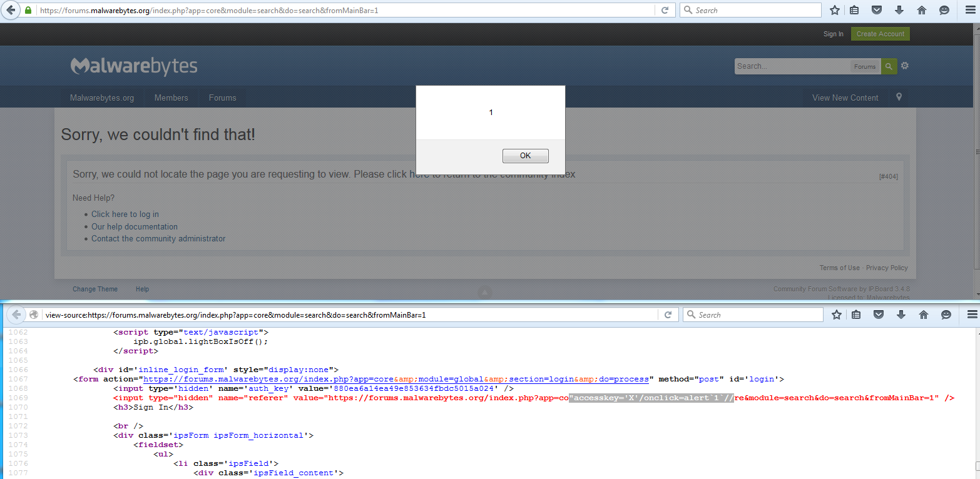Click '<h3>Sign In</h3>' source line
Screen dimensions: 980x479
pyautogui.click(x=153, y=407)
